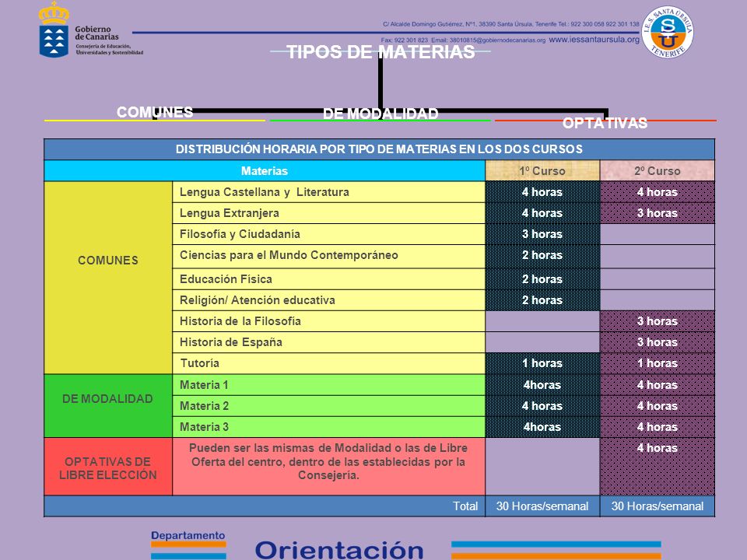Screen dimensions: 747x560
Task: Click 2º Curso hours for Historia de la Filosofía
Action: (658, 321)
